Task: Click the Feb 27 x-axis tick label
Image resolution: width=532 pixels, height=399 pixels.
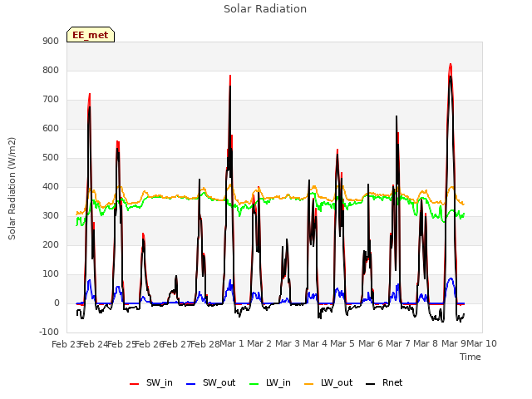Action: (x=177, y=344)
